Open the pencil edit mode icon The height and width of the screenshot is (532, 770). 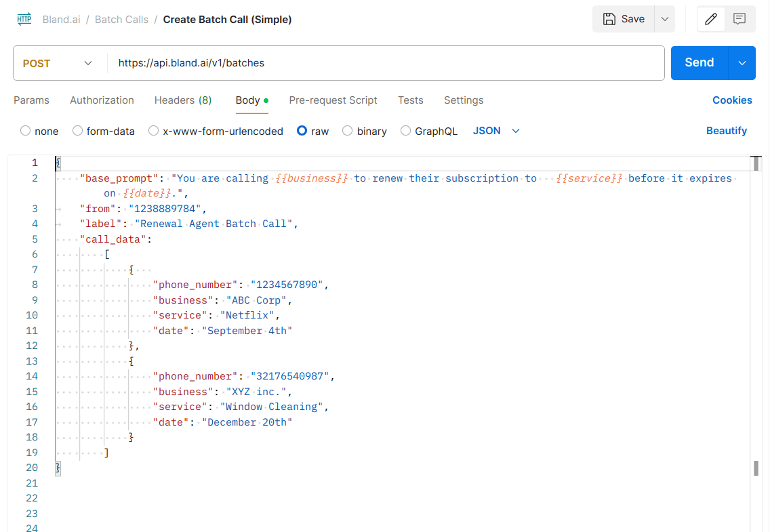(710, 19)
